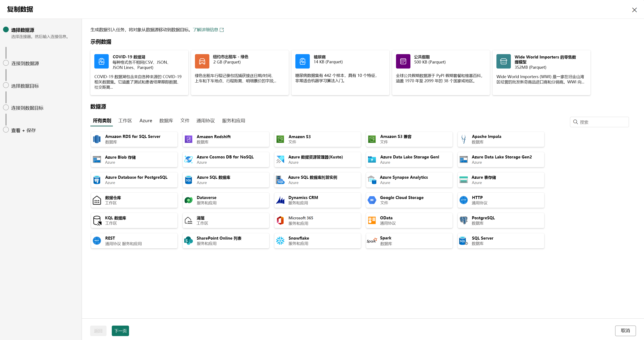Click the 返回 button
Image resolution: width=644 pixels, height=340 pixels.
[98, 331]
